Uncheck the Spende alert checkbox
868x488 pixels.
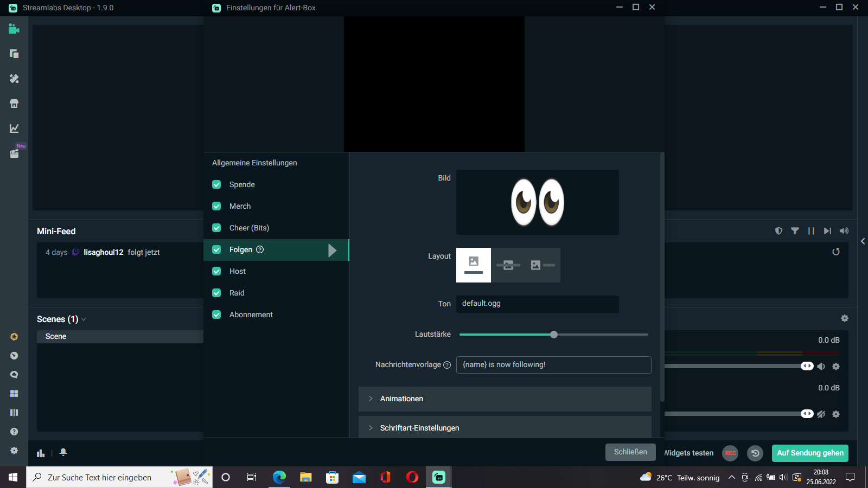tap(216, 184)
